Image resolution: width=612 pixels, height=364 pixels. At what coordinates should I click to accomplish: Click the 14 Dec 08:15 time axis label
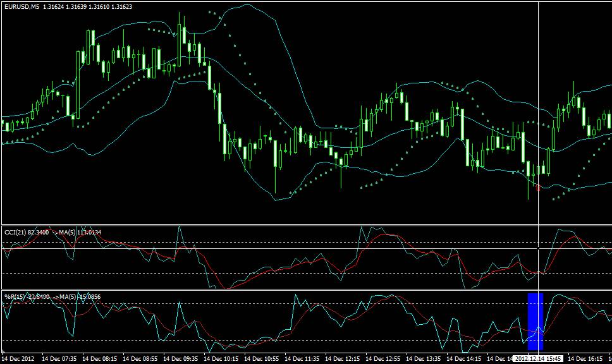pyautogui.click(x=99, y=358)
